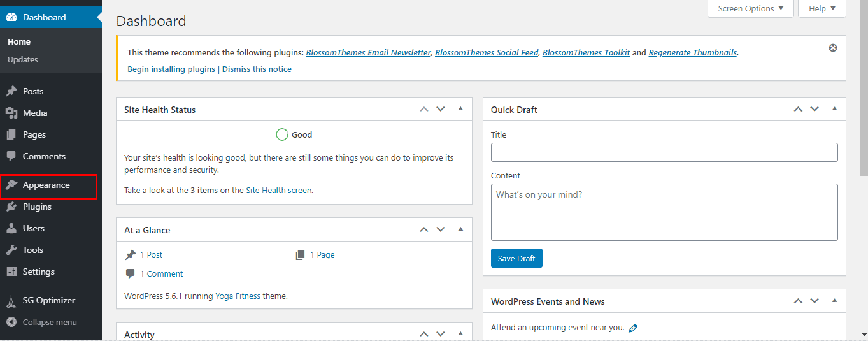Move At a Glance box down
This screenshot has width=868, height=341.
click(441, 229)
